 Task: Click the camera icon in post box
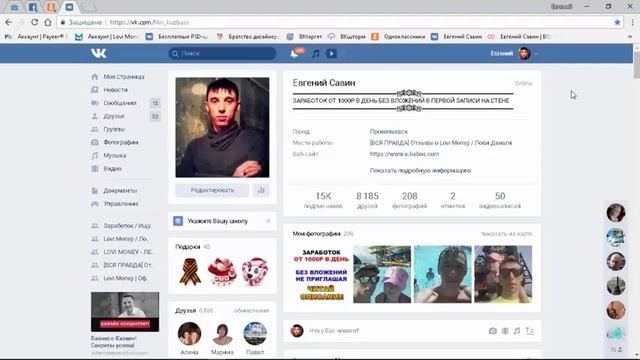(x=493, y=331)
